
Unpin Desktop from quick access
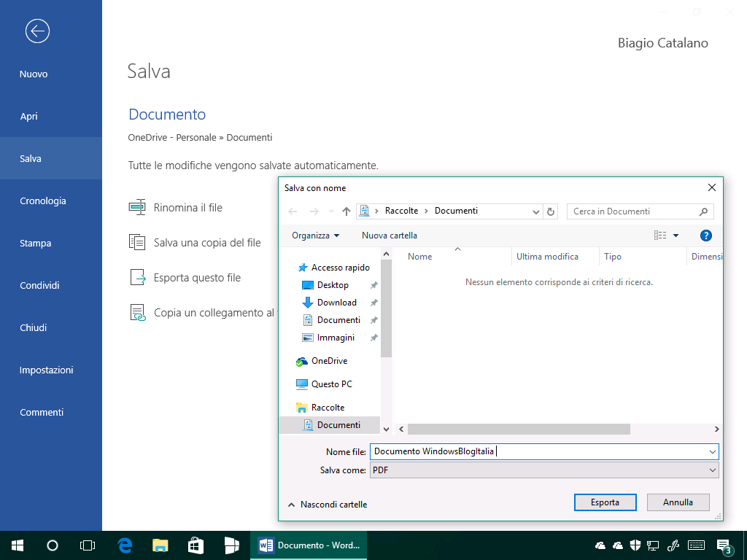(374, 285)
